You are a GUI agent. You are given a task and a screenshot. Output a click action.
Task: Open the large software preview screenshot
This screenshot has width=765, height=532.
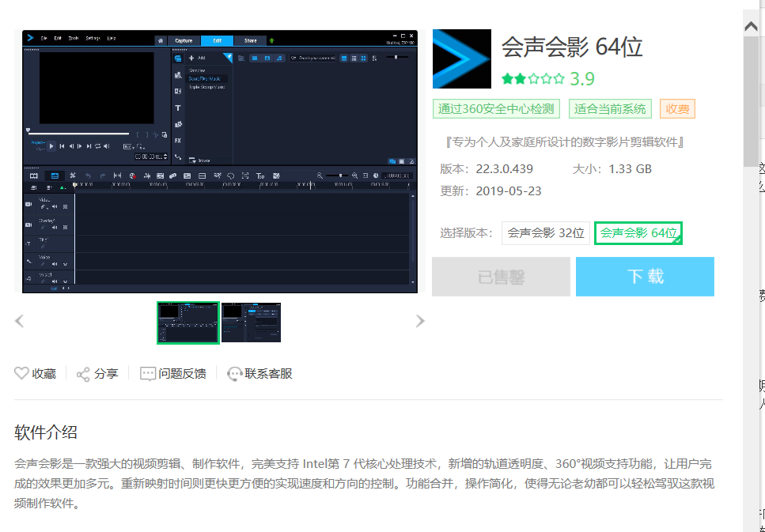[220, 161]
